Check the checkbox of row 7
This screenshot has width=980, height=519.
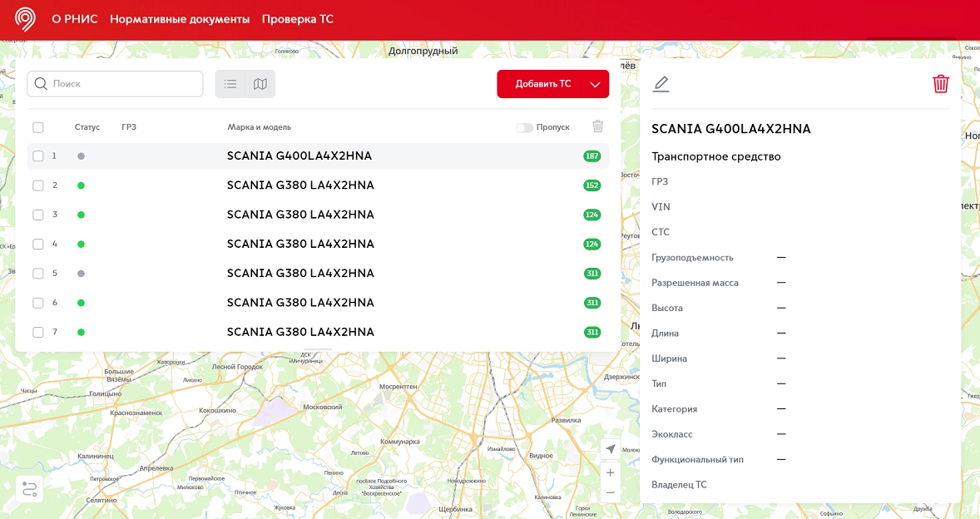coord(38,332)
